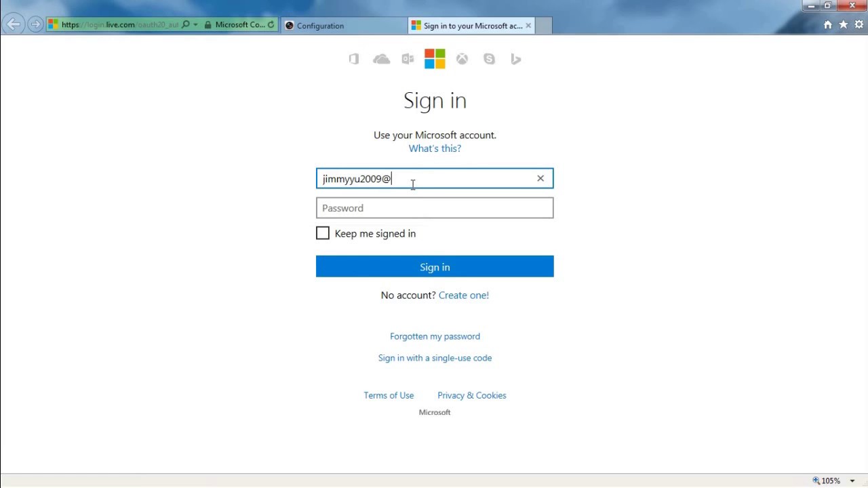Click the Office icon above Sign in
The image size is (868, 488).
pos(354,59)
